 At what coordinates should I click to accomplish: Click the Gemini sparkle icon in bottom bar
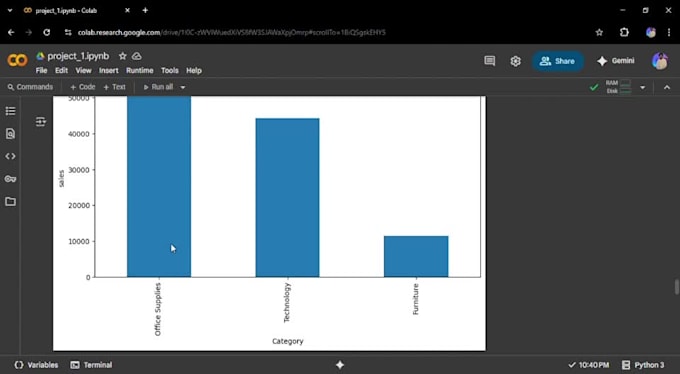[x=340, y=365]
